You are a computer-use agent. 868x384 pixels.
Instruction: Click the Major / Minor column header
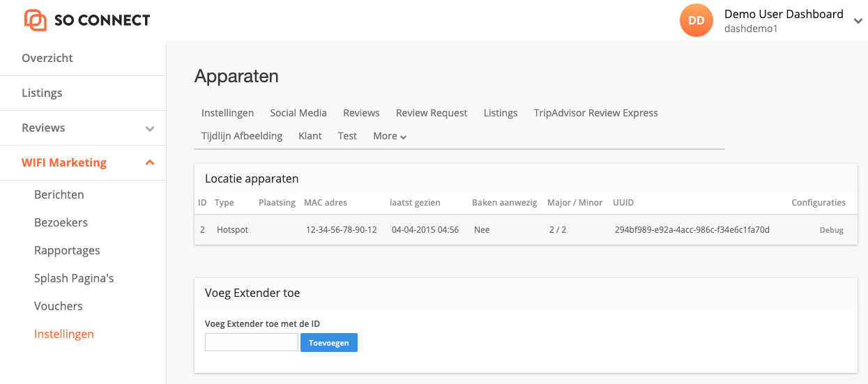575,203
